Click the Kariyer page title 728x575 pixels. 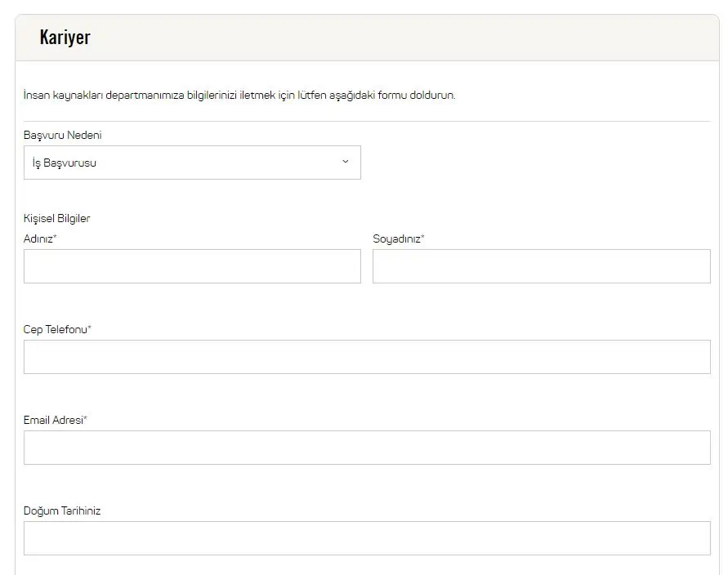pos(65,38)
